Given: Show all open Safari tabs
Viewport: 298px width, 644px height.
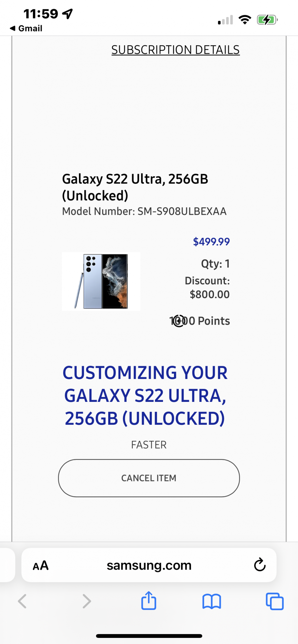Looking at the screenshot, I should tap(274, 601).
